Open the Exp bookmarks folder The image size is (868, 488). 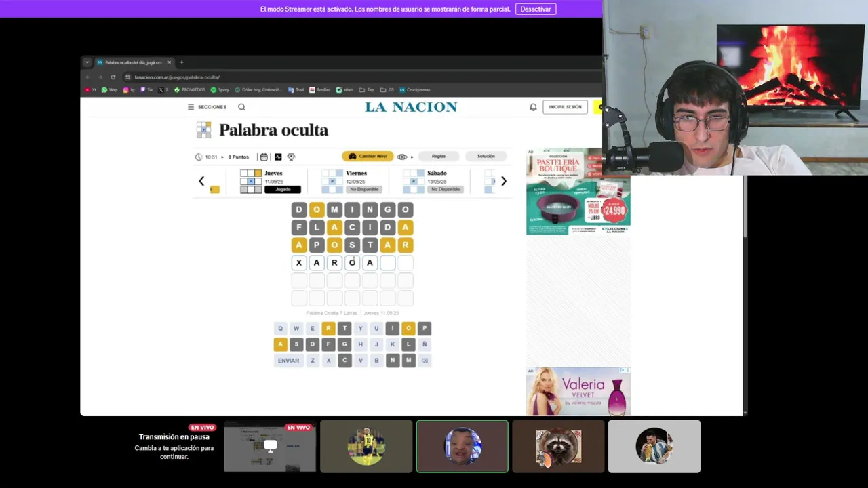tap(367, 89)
